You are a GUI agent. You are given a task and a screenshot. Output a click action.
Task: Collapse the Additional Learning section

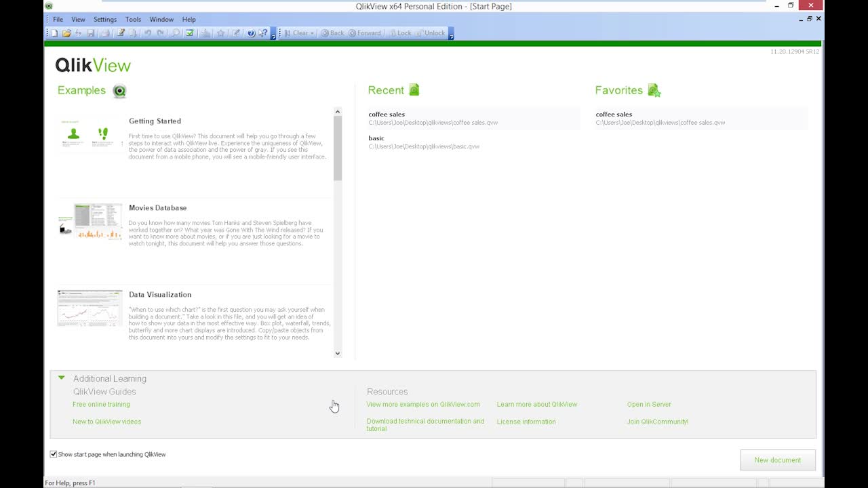(62, 378)
